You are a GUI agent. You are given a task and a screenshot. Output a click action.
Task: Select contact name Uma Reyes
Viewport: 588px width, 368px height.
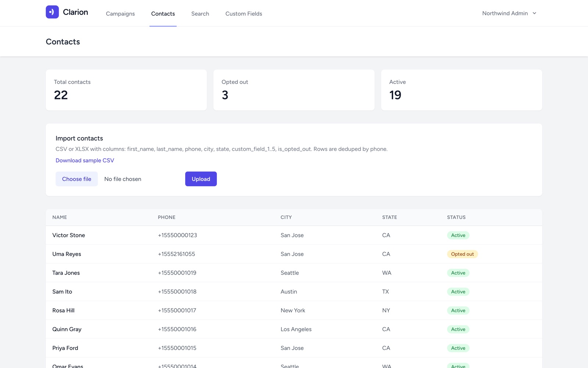67,254
